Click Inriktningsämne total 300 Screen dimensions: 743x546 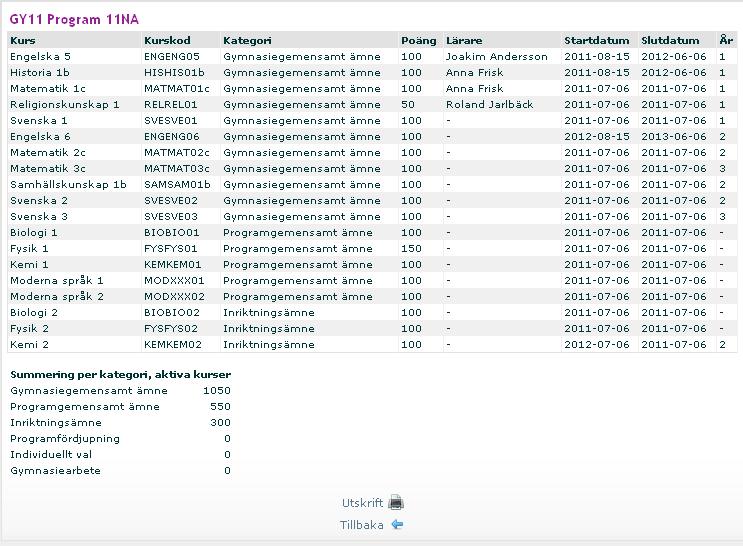click(x=220, y=423)
